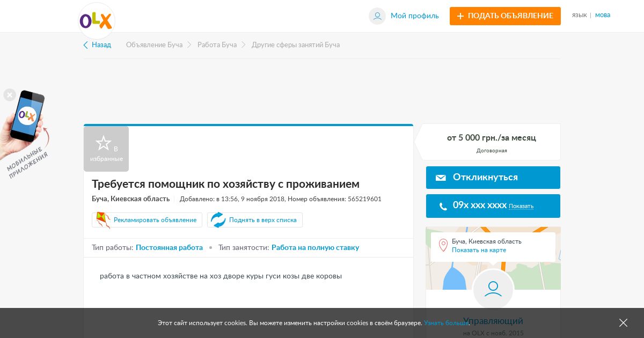This screenshot has width=644, height=338.
Task: Select язык language option
Action: click(x=580, y=15)
